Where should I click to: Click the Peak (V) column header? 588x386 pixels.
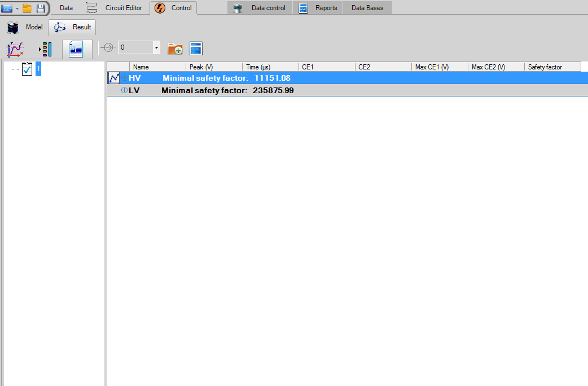pyautogui.click(x=213, y=67)
